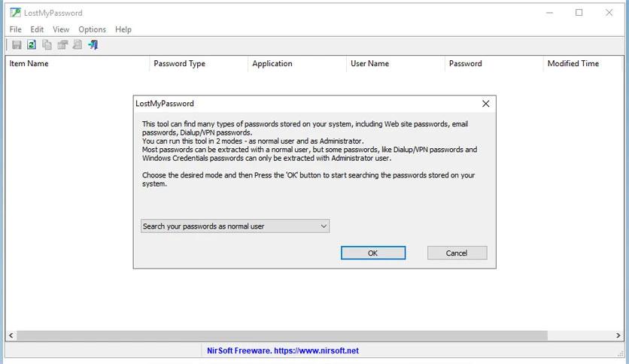Screen dimensions: 629x364
Task: Open the Help menu
Action: point(123,29)
